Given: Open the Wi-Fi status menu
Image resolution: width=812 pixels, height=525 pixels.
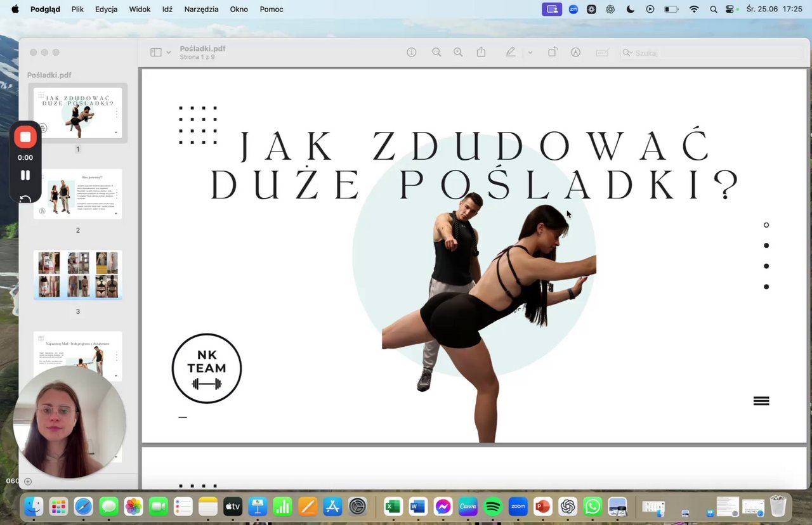Looking at the screenshot, I should pos(694,10).
